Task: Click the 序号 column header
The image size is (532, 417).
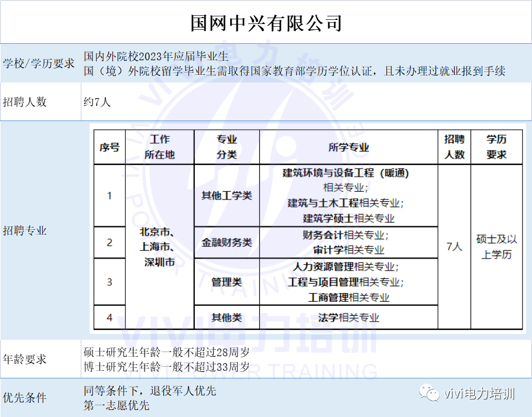Action: pos(109,147)
